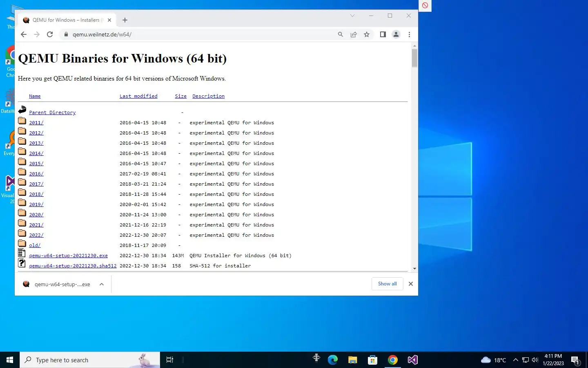
Task: Open qemu-w64-setup-20221230.sha512 link
Action: click(73, 266)
